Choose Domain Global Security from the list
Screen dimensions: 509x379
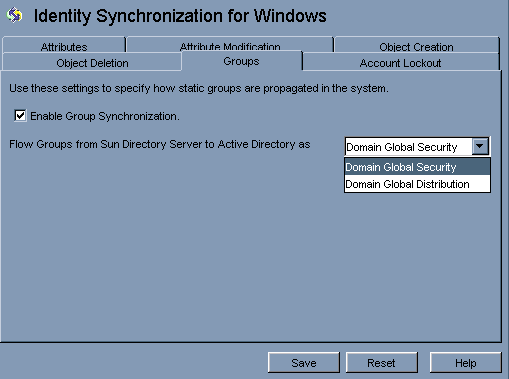pyautogui.click(x=417, y=167)
